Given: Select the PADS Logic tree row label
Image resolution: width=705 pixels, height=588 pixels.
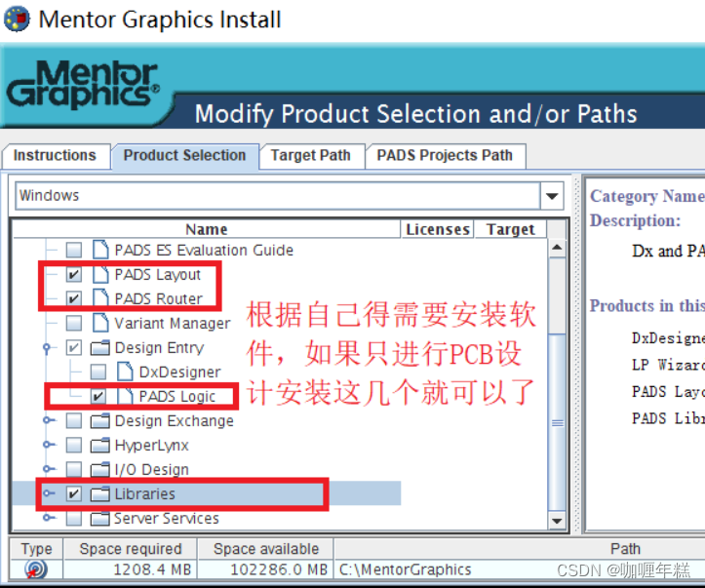Looking at the screenshot, I should (x=177, y=397).
